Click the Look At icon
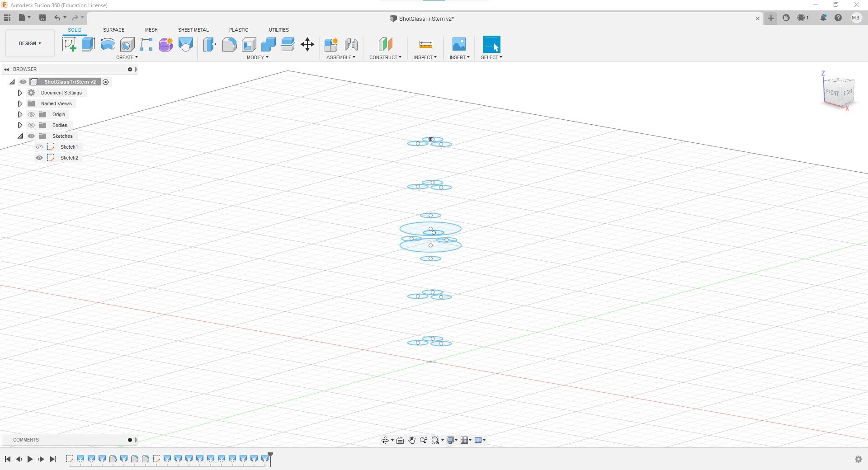Screen dimensions: 868x470 click(400, 440)
